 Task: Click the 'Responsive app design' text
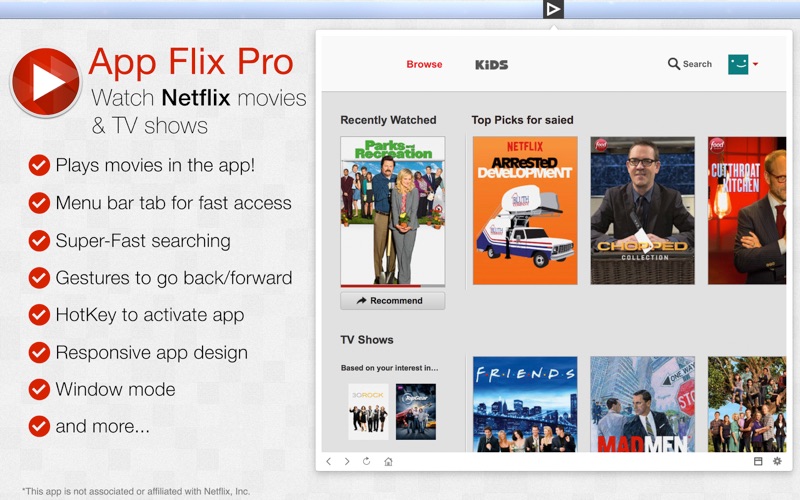(152, 353)
